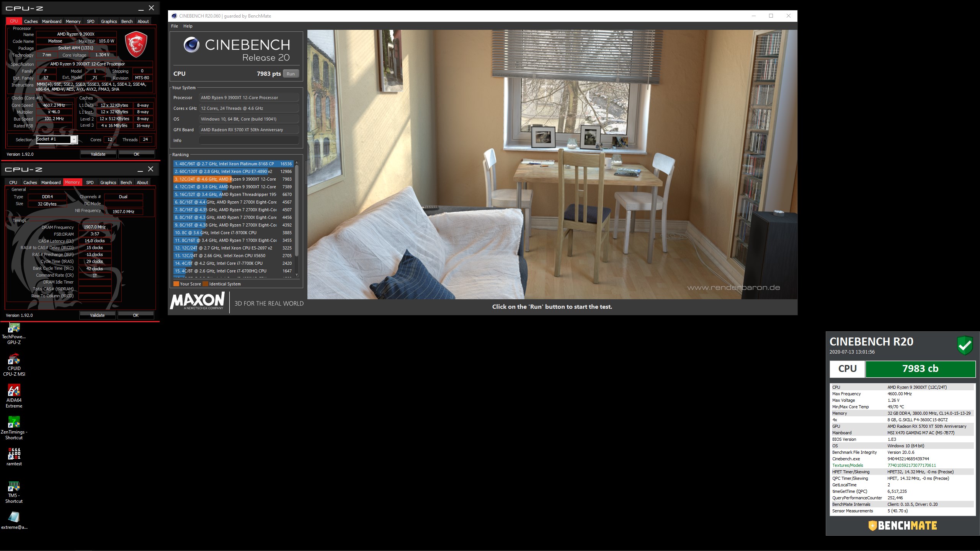Click the orange Your Score legend swatch

176,284
